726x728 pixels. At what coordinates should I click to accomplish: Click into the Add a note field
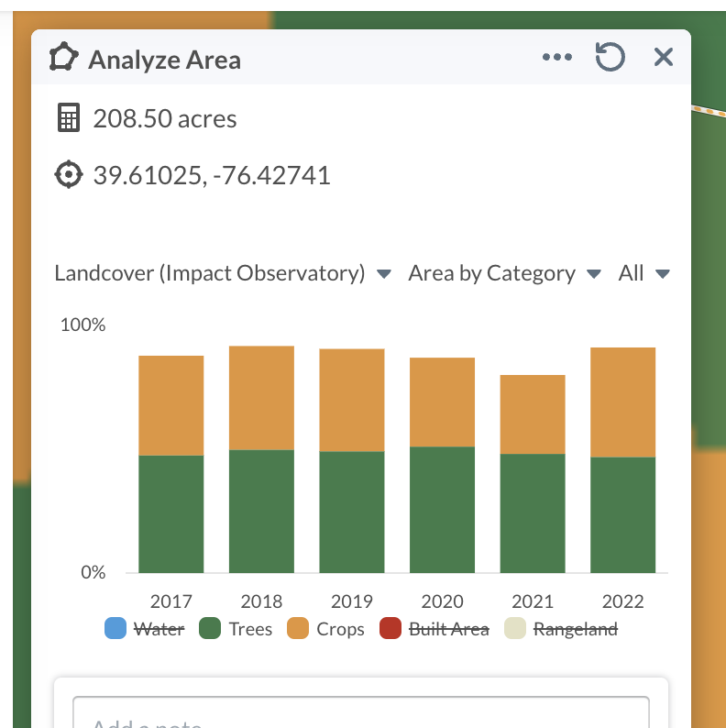click(360, 712)
